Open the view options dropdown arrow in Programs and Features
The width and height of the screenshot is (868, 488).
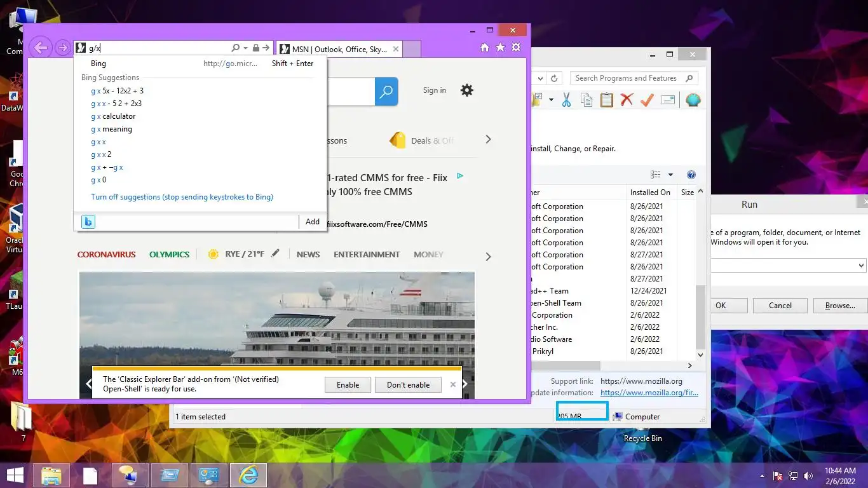pos(670,175)
